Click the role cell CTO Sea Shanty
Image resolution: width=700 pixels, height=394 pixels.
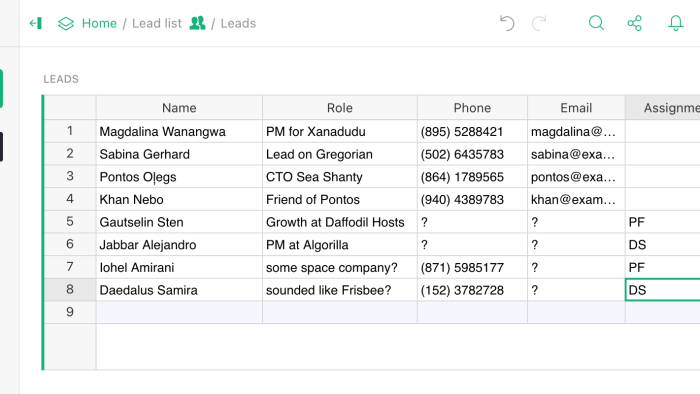point(340,177)
